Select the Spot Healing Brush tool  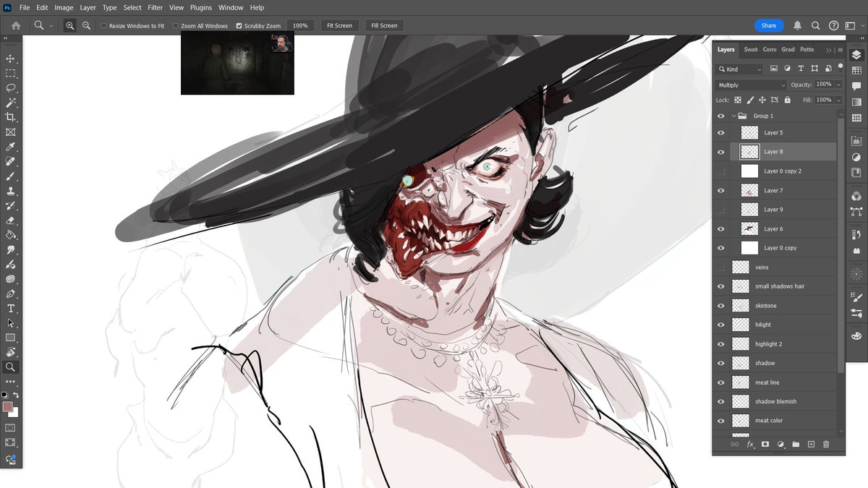[10, 161]
